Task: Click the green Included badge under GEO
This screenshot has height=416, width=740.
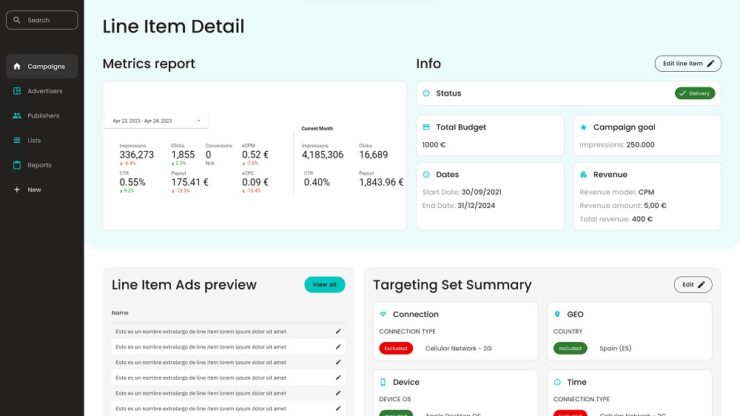Action: click(x=570, y=348)
